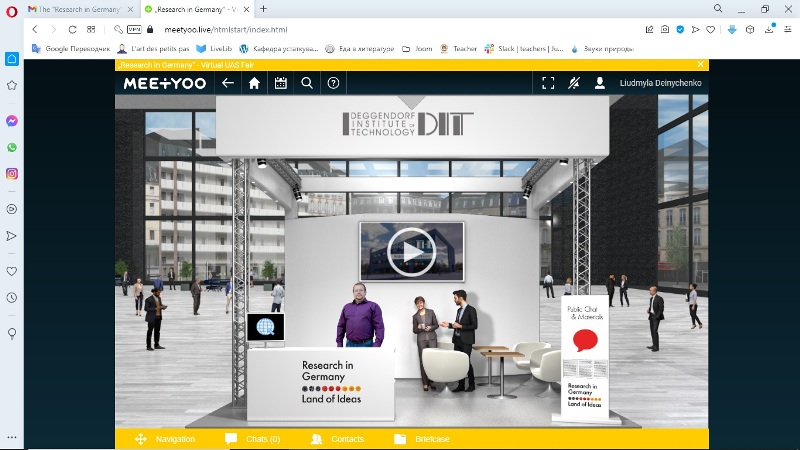Play the booth video
800x450 pixels.
[x=412, y=252]
